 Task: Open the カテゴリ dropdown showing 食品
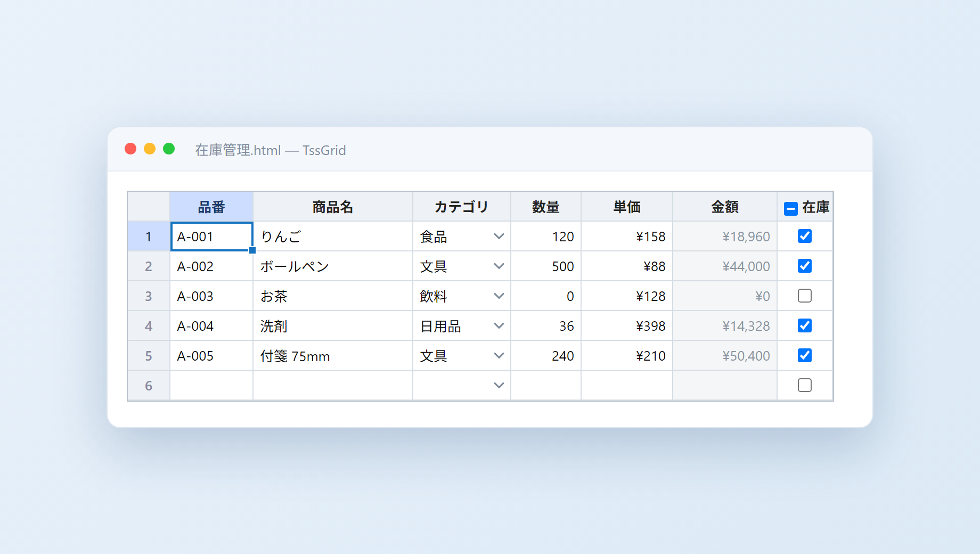[x=499, y=237]
